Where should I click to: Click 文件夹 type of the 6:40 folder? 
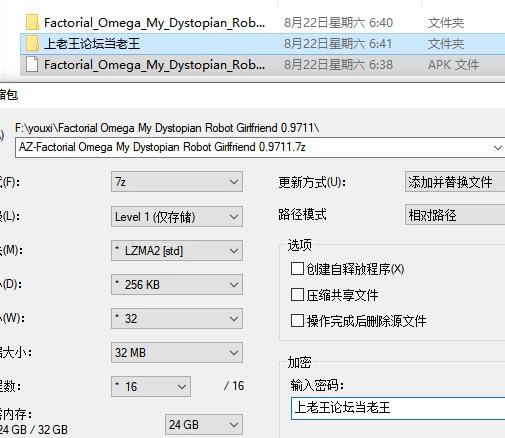(446, 23)
